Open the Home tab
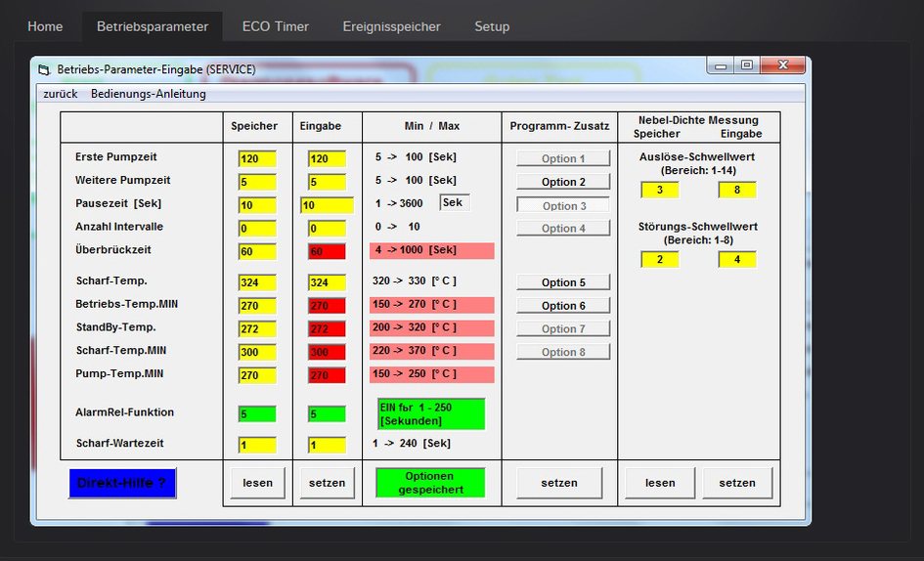This screenshot has width=924, height=561. point(45,26)
